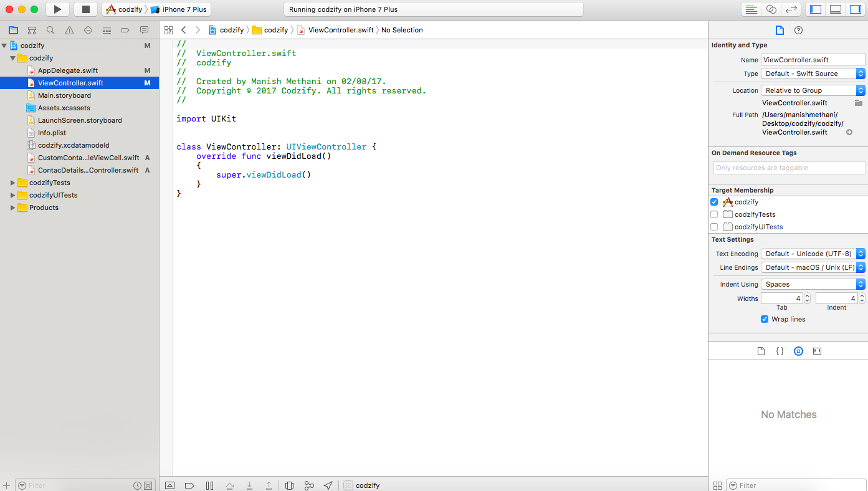Expand the codzifyUITests folder
The width and height of the screenshot is (868, 491).
(x=12, y=195)
